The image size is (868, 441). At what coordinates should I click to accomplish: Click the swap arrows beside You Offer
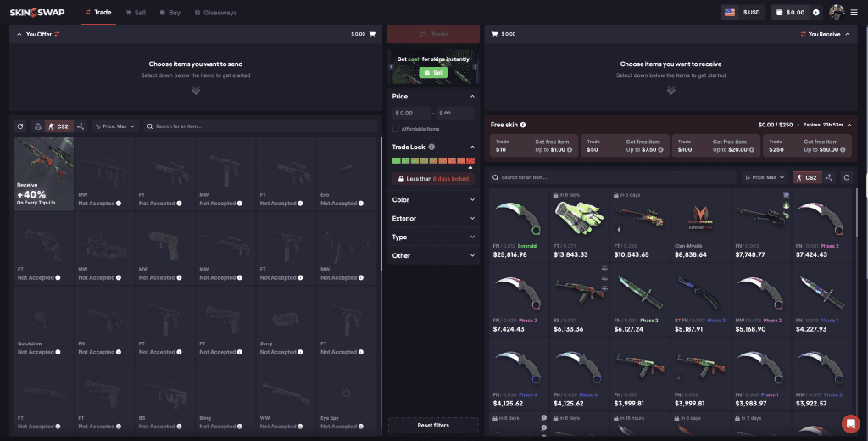click(57, 35)
